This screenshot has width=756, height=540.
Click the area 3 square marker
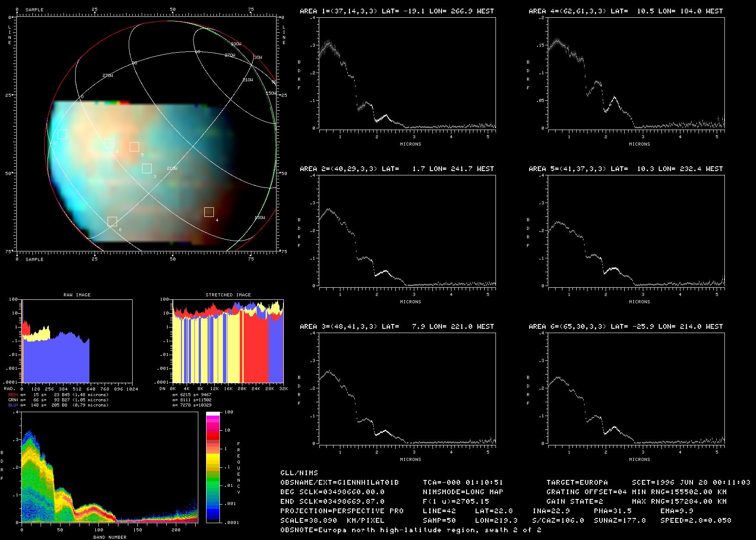point(147,168)
